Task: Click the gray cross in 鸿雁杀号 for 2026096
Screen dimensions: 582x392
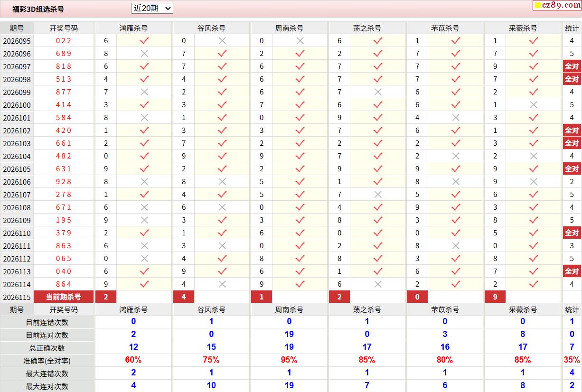Action: (144, 54)
